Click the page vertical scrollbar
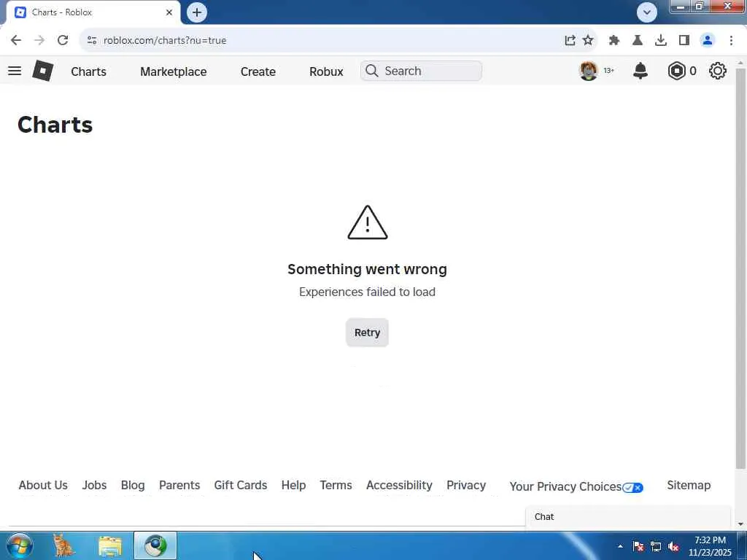The image size is (747, 560). point(740,267)
